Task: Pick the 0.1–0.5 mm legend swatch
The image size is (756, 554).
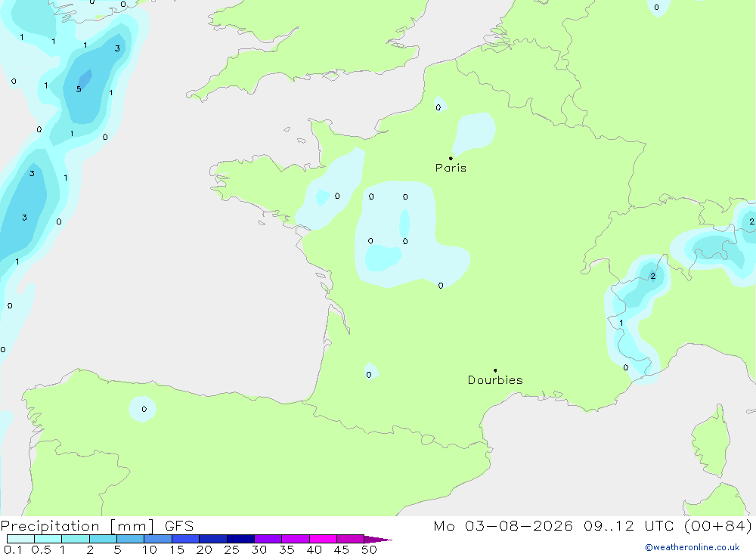Action: point(20,539)
